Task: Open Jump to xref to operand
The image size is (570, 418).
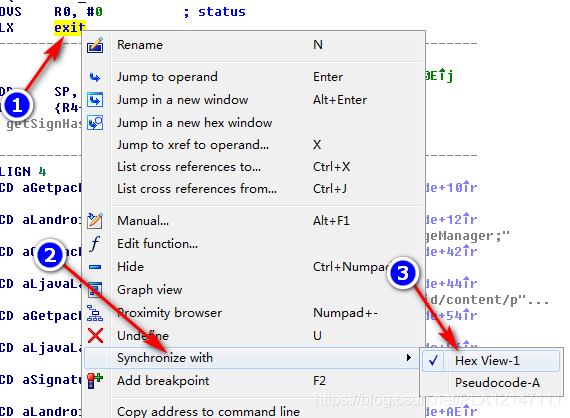Action: tap(253, 145)
